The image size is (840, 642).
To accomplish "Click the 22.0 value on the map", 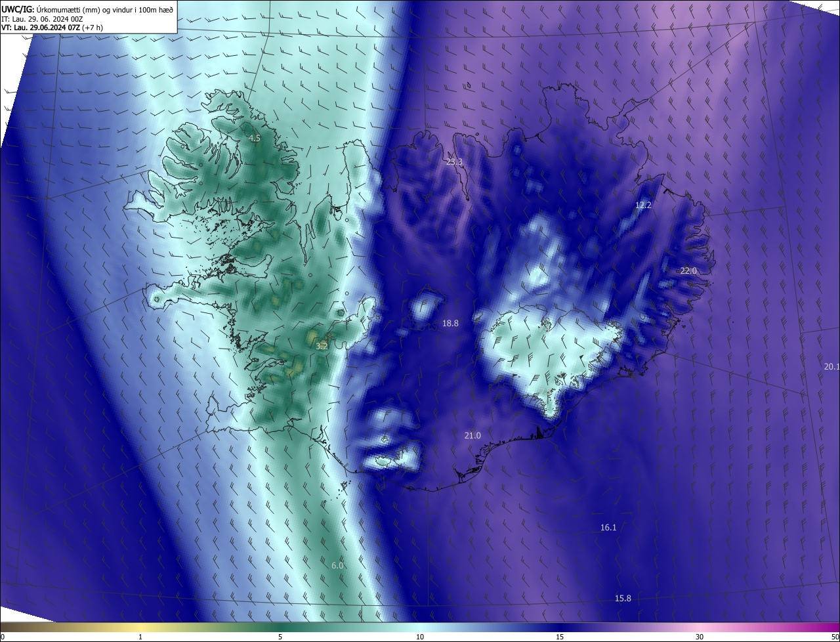I will pos(688,271).
